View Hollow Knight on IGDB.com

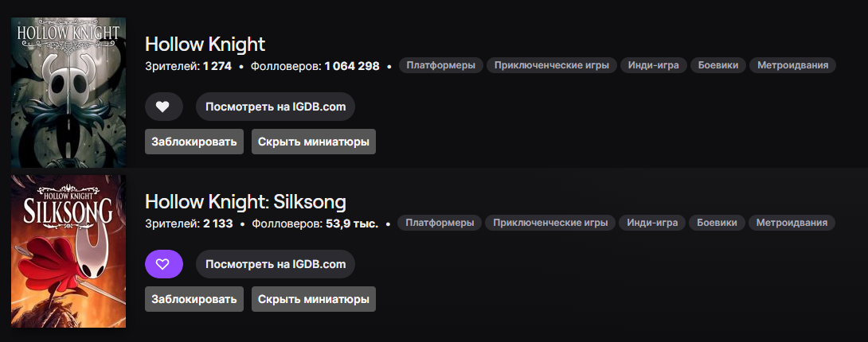(275, 107)
